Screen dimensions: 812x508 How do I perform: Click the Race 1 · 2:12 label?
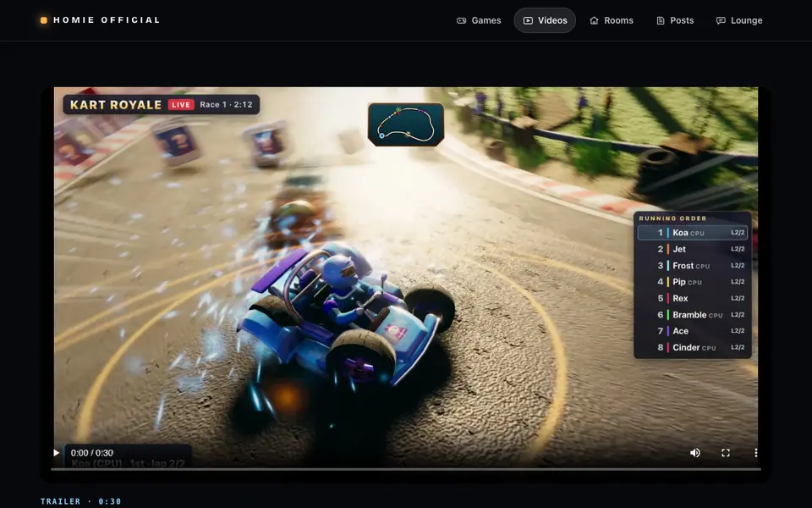tap(227, 105)
